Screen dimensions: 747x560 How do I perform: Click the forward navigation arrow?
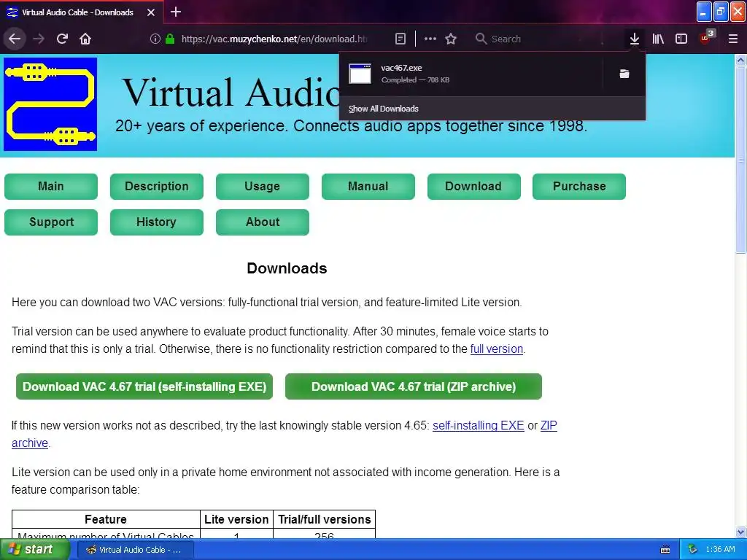[x=39, y=39]
